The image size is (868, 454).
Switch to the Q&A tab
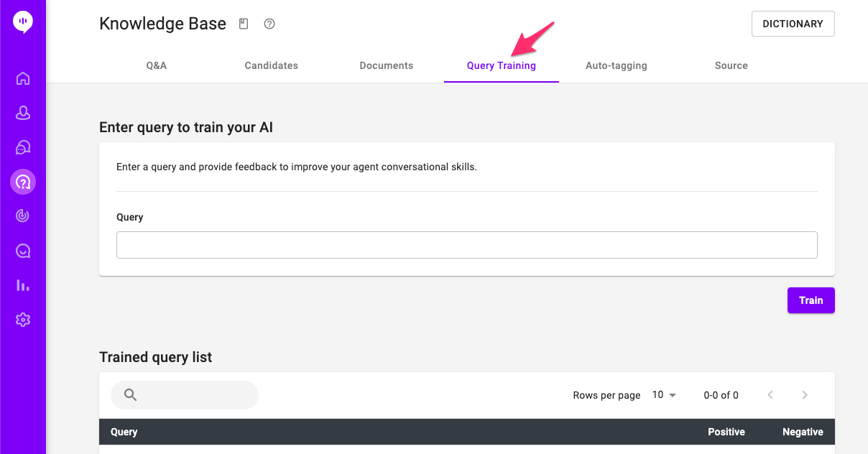pos(157,65)
